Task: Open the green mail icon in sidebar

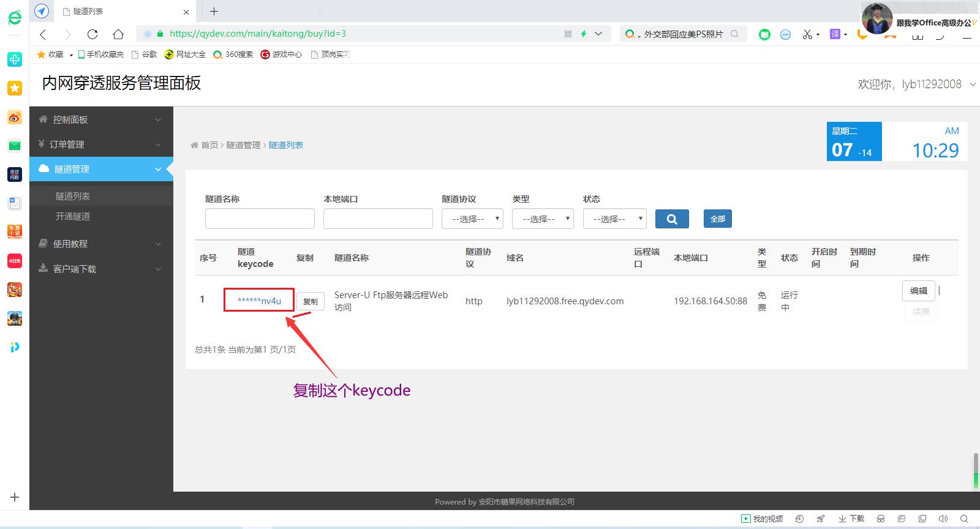Action: click(15, 146)
